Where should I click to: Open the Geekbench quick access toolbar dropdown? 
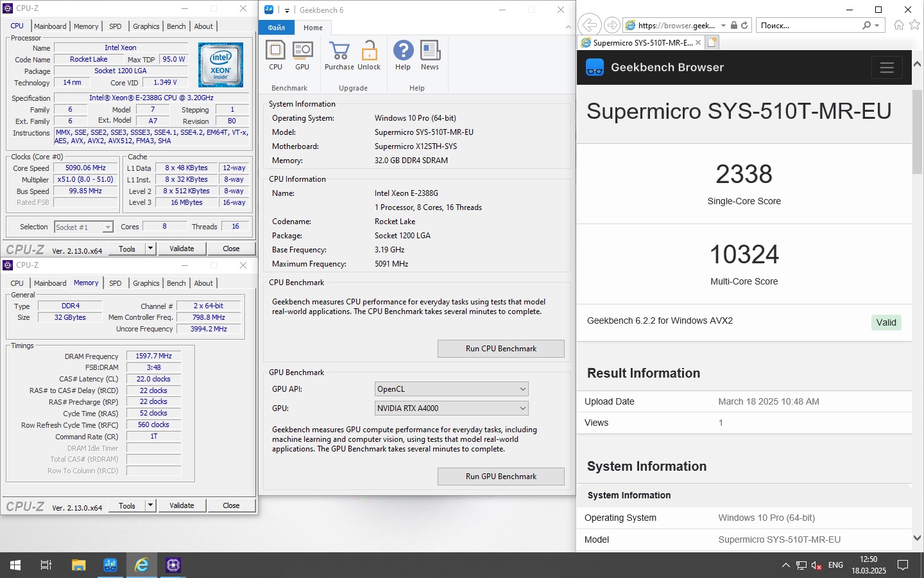click(x=287, y=10)
